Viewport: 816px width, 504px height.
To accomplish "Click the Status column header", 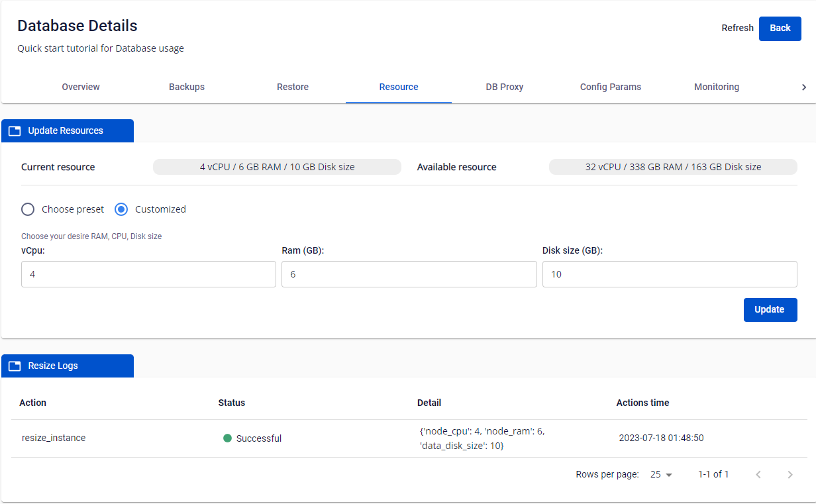I will [232, 403].
